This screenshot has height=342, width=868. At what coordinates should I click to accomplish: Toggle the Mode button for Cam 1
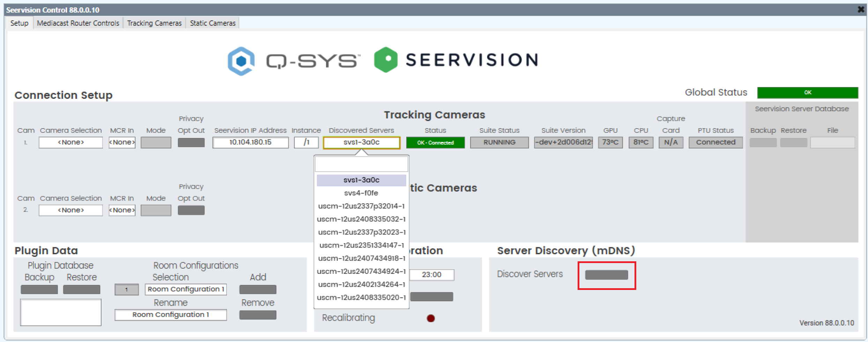[156, 143]
